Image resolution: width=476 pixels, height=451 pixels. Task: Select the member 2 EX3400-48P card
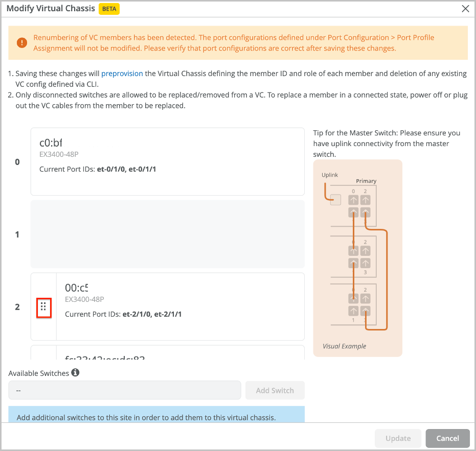coord(179,306)
